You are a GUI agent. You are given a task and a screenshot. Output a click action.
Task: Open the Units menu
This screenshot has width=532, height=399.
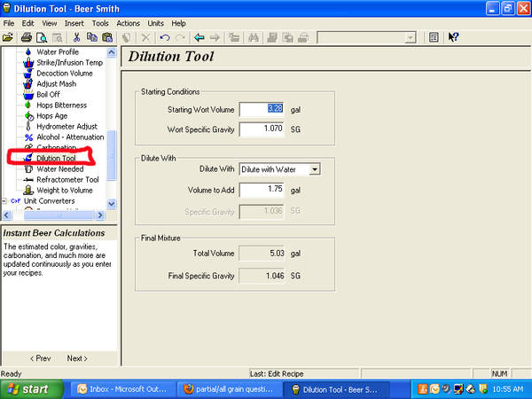point(155,23)
